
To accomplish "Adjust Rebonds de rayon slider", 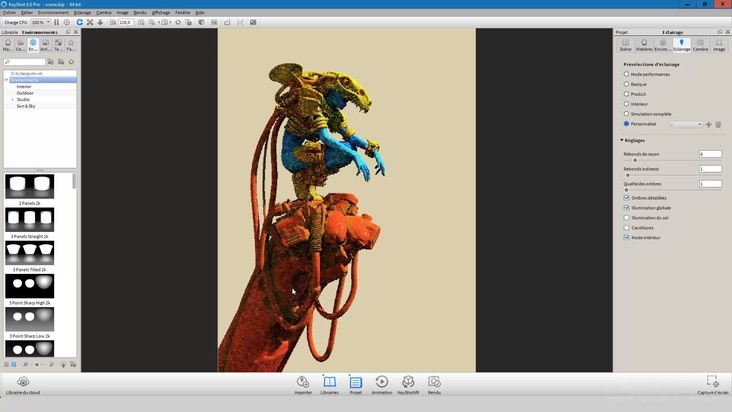I will 635,160.
